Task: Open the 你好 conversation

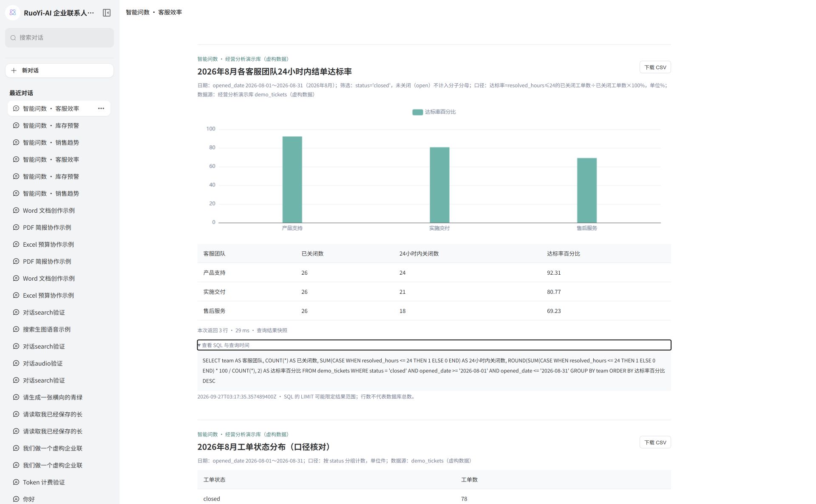Action: pos(59,499)
